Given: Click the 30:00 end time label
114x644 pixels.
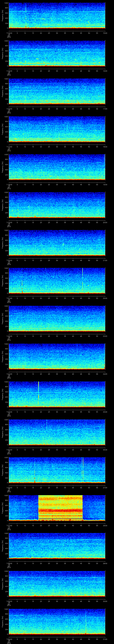Looking at the screenshot, I should (105, 601).
